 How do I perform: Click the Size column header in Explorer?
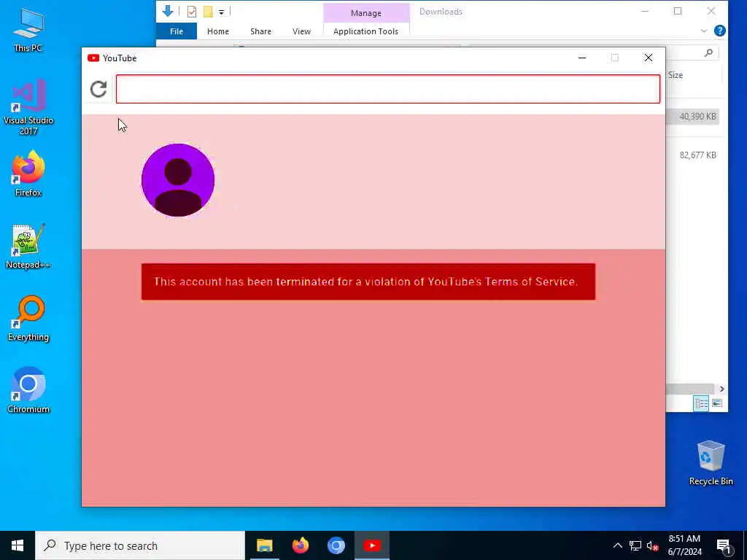point(675,75)
